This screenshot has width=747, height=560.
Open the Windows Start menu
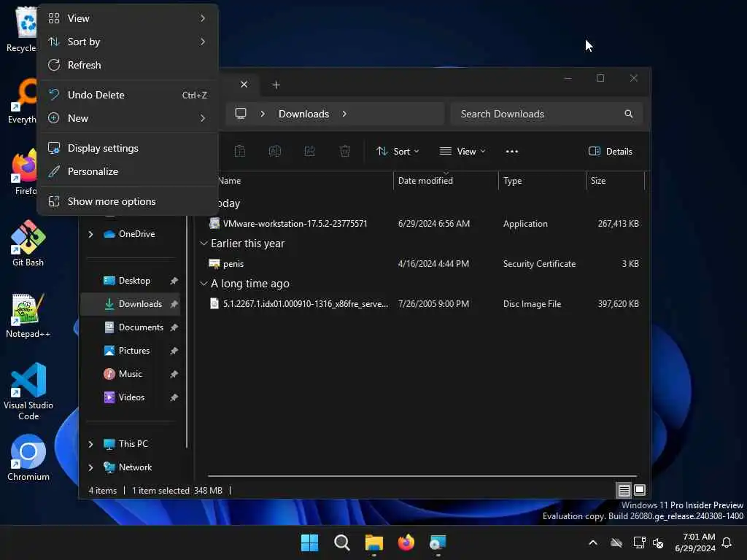309,542
